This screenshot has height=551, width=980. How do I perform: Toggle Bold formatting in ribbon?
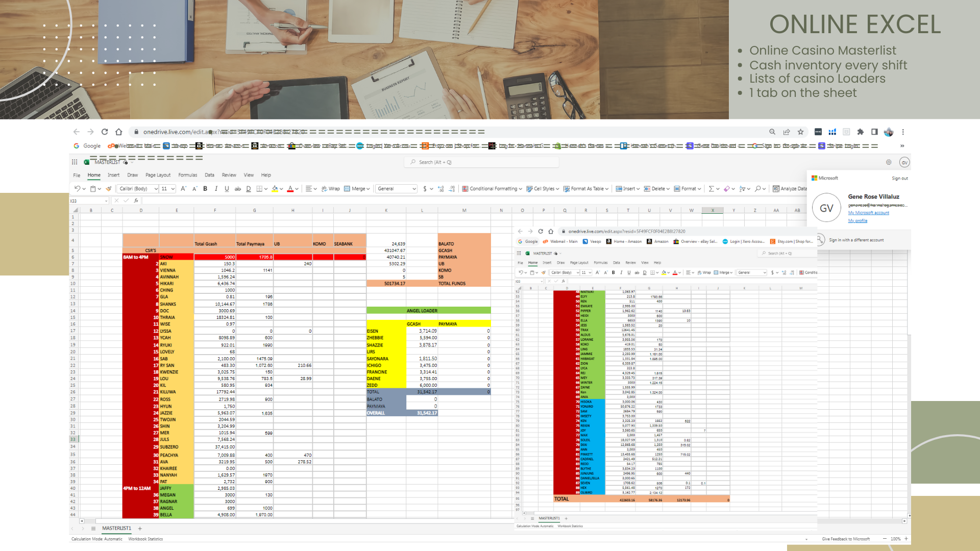click(x=205, y=189)
